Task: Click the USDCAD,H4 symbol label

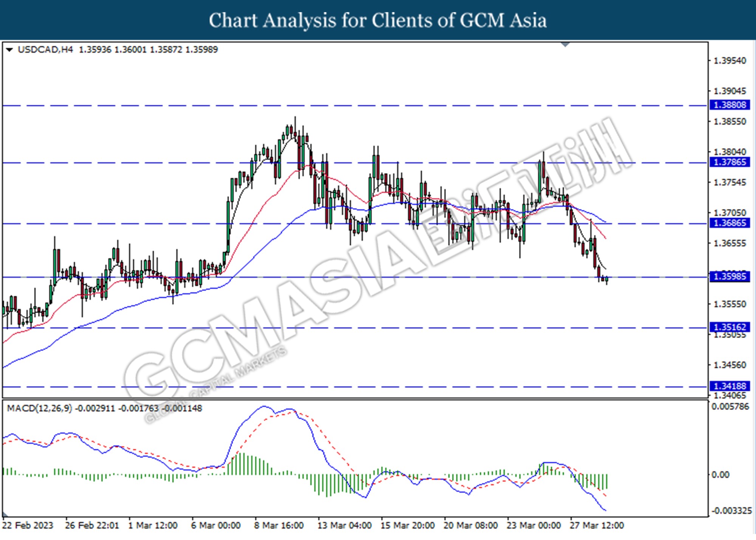Action: click(45, 50)
